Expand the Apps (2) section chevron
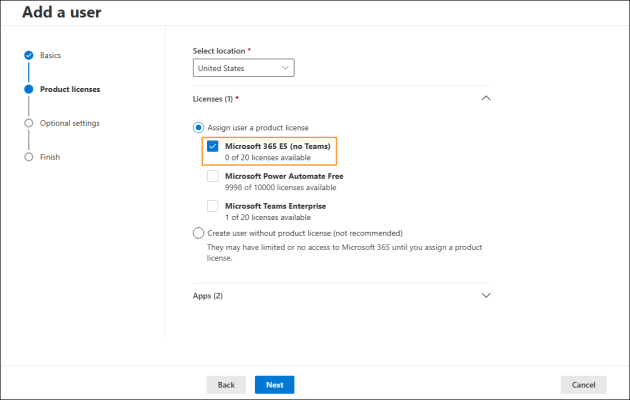 (x=486, y=296)
